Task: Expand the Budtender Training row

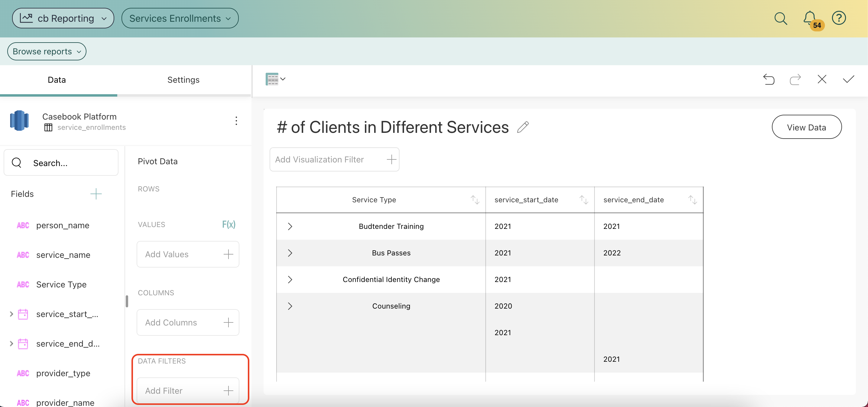Action: coord(290,226)
